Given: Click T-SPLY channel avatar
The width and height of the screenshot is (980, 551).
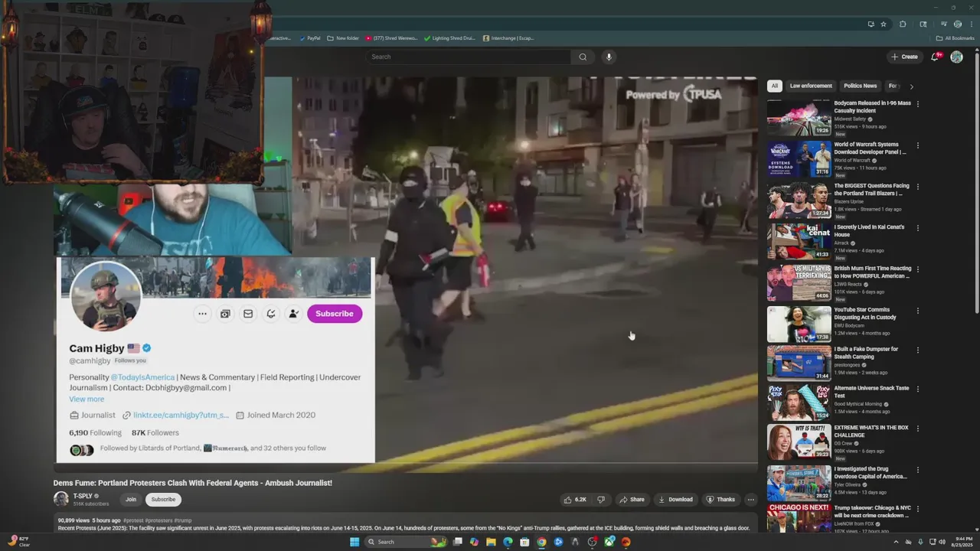Looking at the screenshot, I should (x=60, y=499).
